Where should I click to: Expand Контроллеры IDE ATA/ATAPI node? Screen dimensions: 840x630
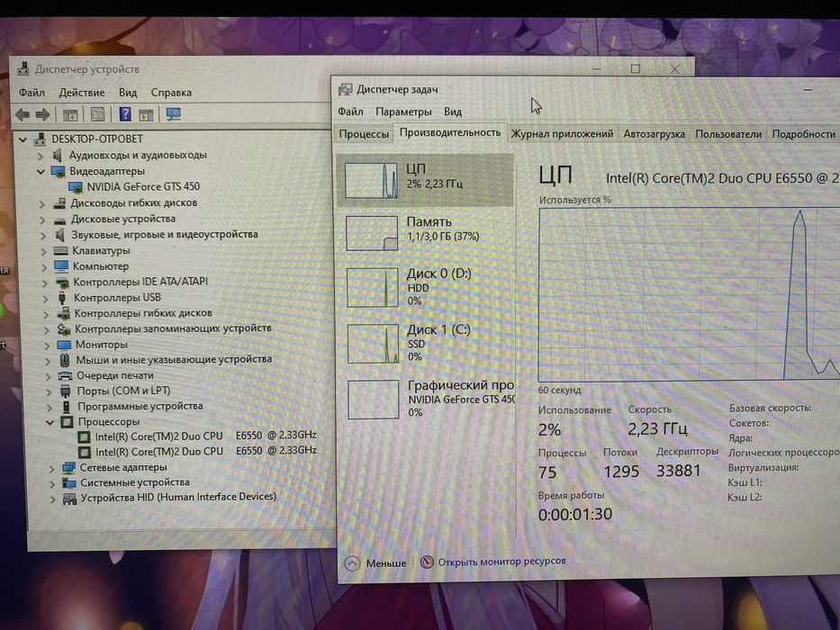click(x=45, y=283)
